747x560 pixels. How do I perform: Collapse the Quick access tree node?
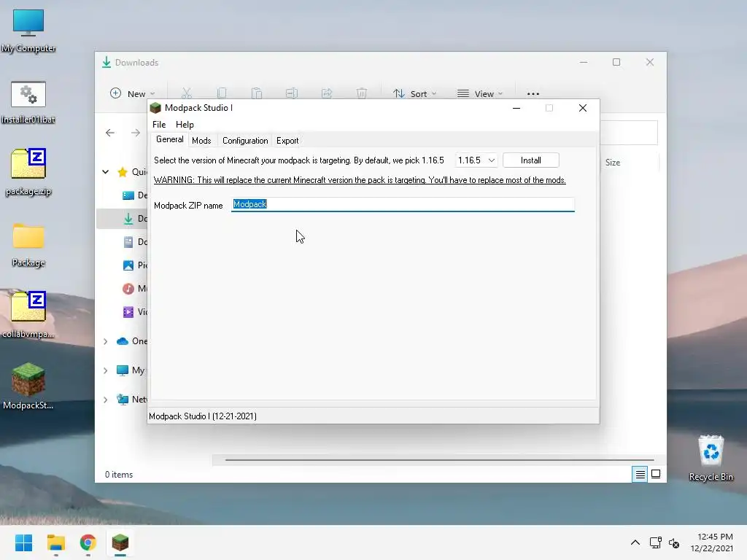point(106,172)
